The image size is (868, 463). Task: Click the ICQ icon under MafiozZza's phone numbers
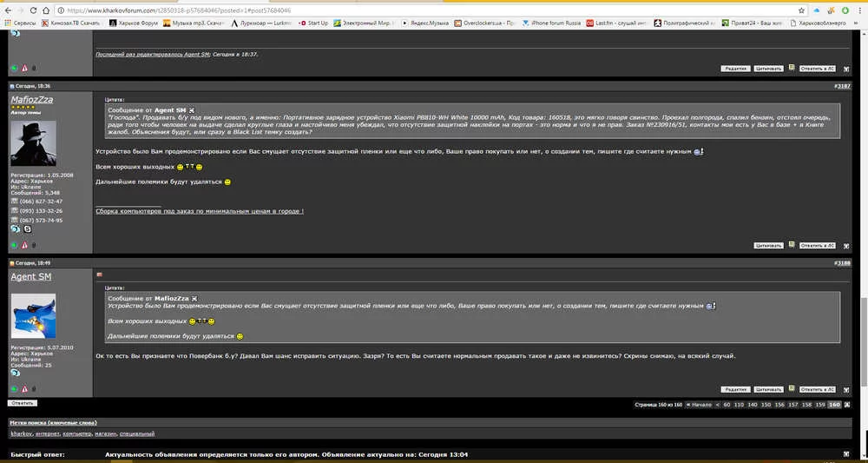[15, 228]
